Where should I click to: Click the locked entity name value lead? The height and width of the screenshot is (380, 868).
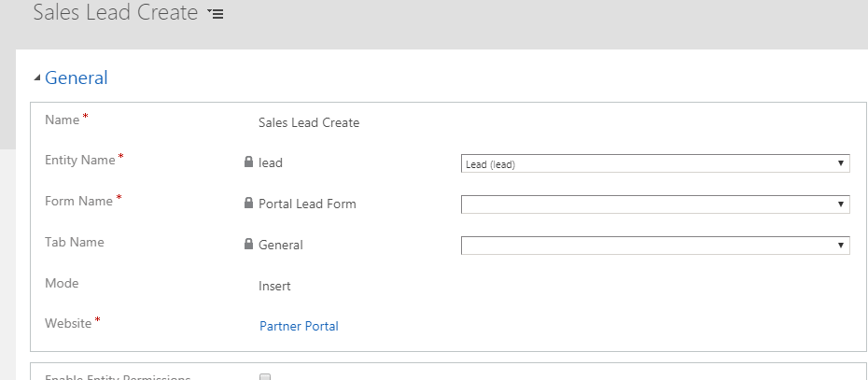tap(271, 162)
